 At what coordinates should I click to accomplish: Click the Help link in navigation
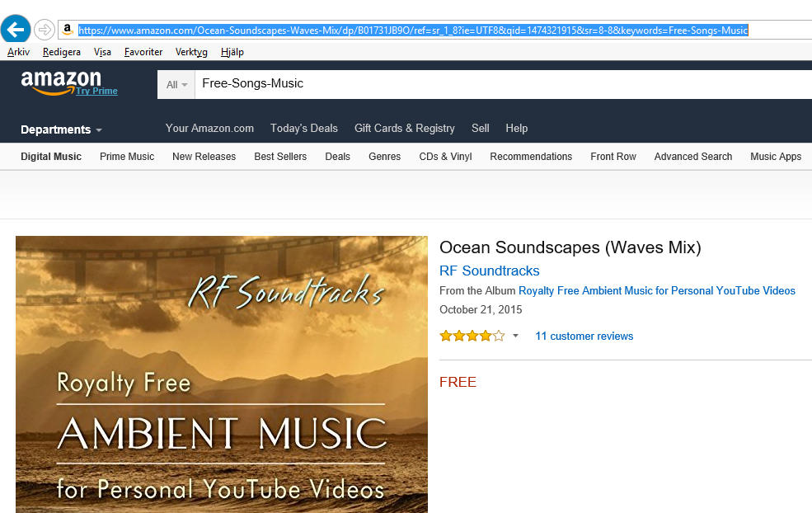[517, 128]
